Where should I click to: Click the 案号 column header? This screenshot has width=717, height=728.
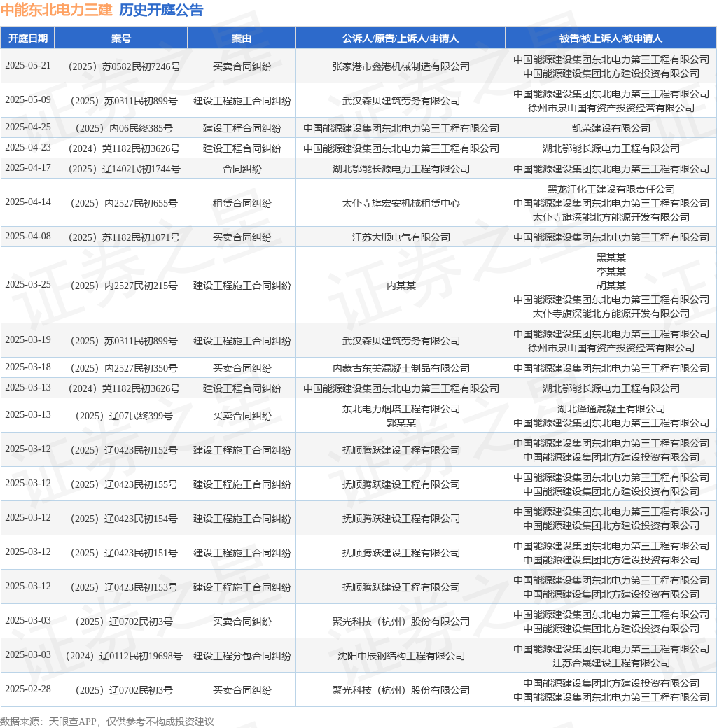[121, 38]
